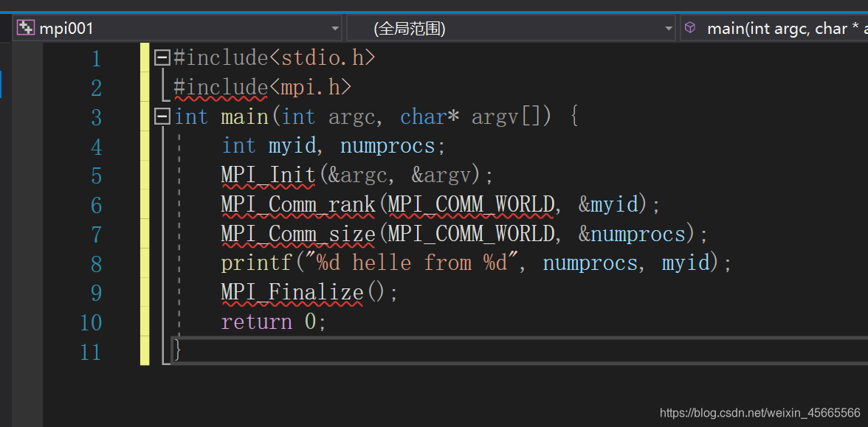This screenshot has width=868, height=427.
Task: Click line number 10 in the gutter
Action: (92, 322)
